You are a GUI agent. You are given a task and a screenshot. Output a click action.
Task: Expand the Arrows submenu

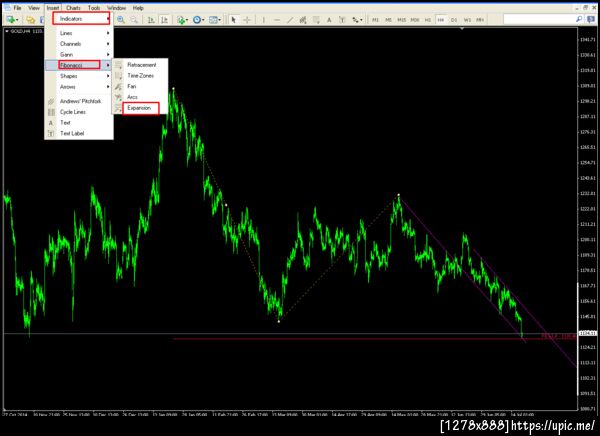click(x=79, y=87)
